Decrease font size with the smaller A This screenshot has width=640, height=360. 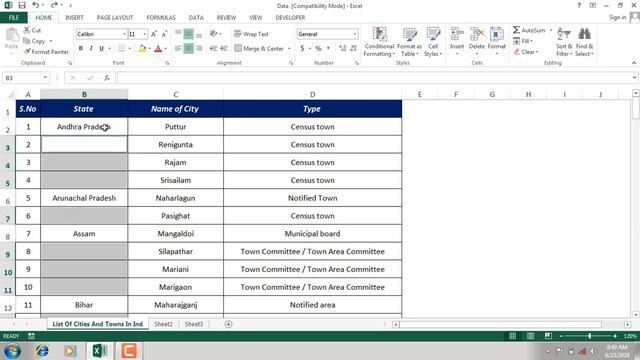point(164,34)
